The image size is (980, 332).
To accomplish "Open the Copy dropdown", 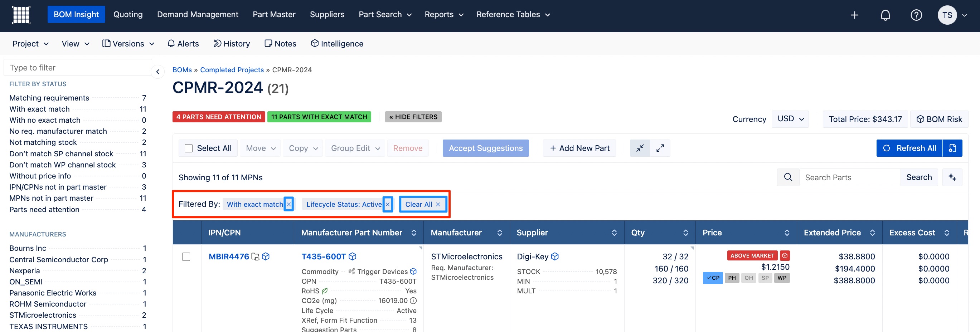I will pos(303,148).
